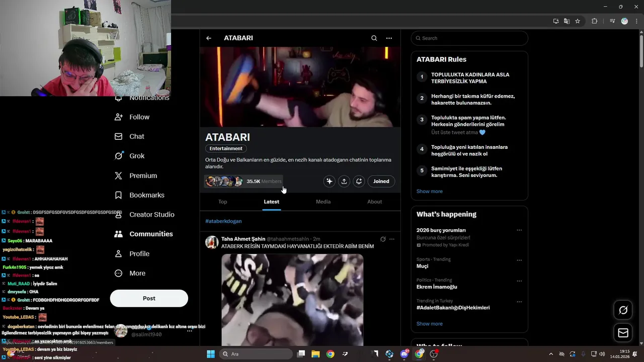Viewport: 644px width, 362px height.
Task: Click the #ataberkdogan hashtag
Action: (223, 221)
